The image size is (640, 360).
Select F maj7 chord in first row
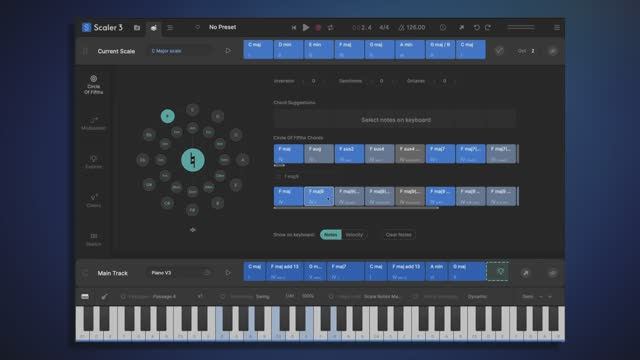[x=440, y=154]
